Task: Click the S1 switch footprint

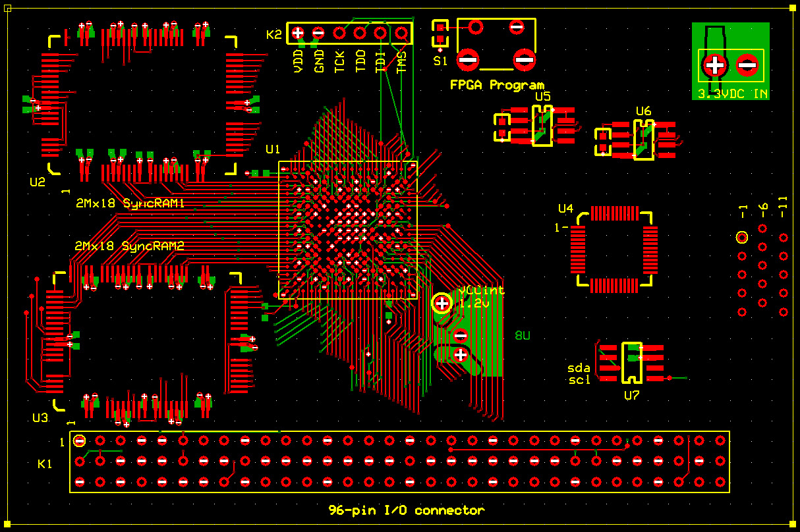Action: tap(440, 35)
